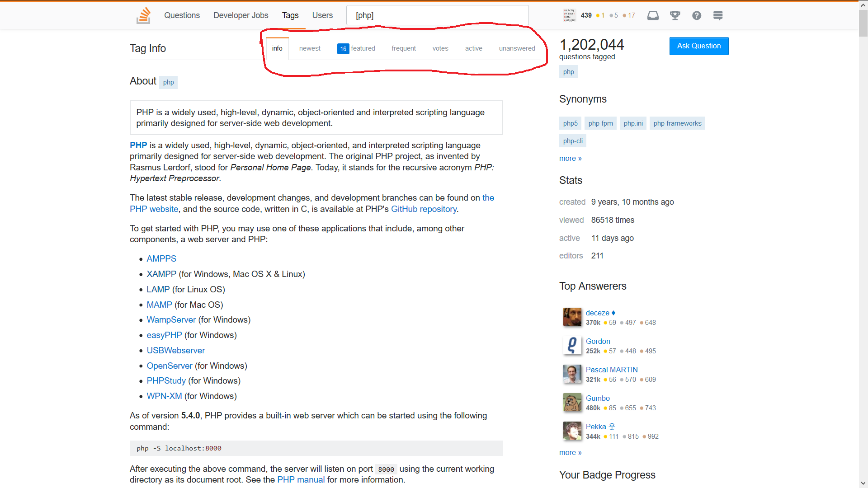Open the XAMPP link

tap(161, 274)
